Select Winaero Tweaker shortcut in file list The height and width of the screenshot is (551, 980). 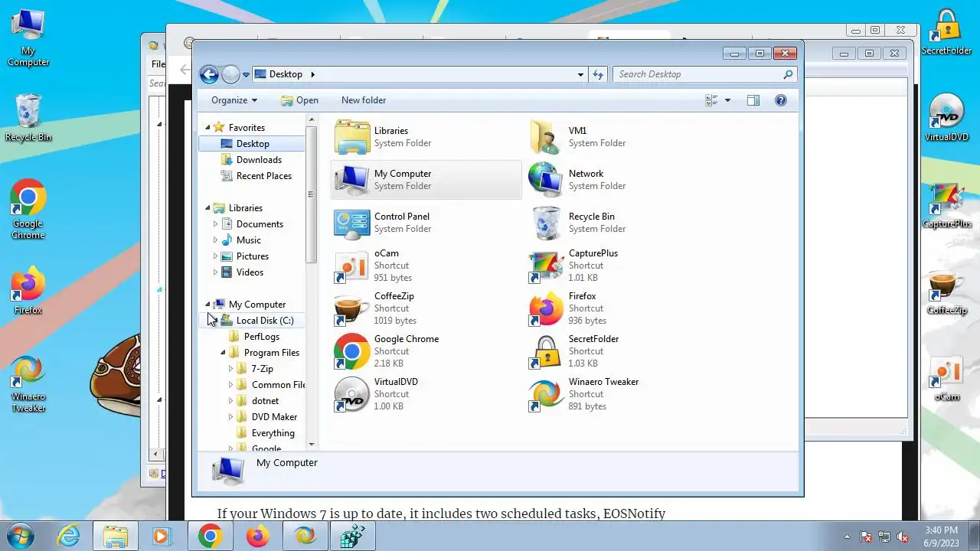546,394
